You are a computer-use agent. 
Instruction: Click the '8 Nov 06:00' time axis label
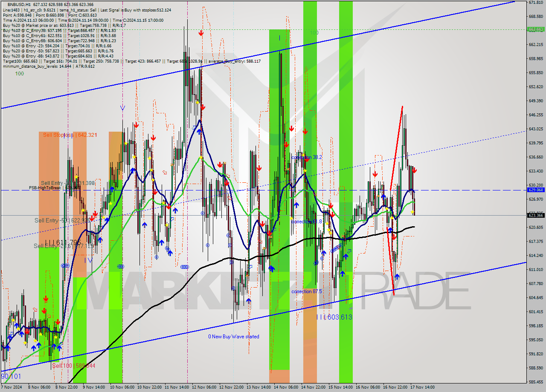click(x=40, y=387)
